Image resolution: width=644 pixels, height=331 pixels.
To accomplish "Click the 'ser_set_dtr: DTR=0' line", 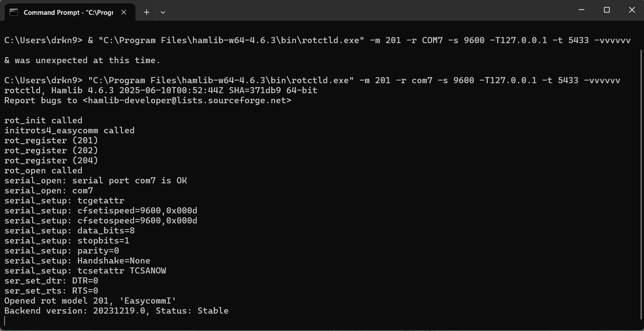I will click(x=51, y=280).
